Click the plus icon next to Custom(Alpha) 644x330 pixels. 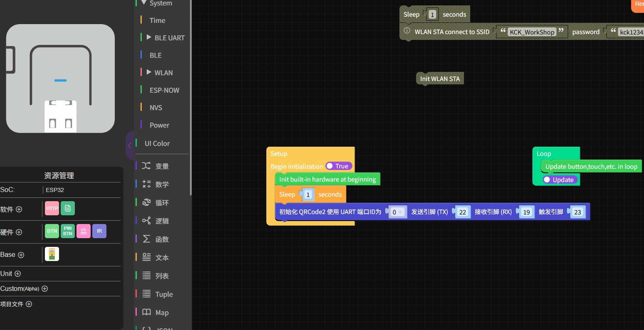click(x=45, y=288)
